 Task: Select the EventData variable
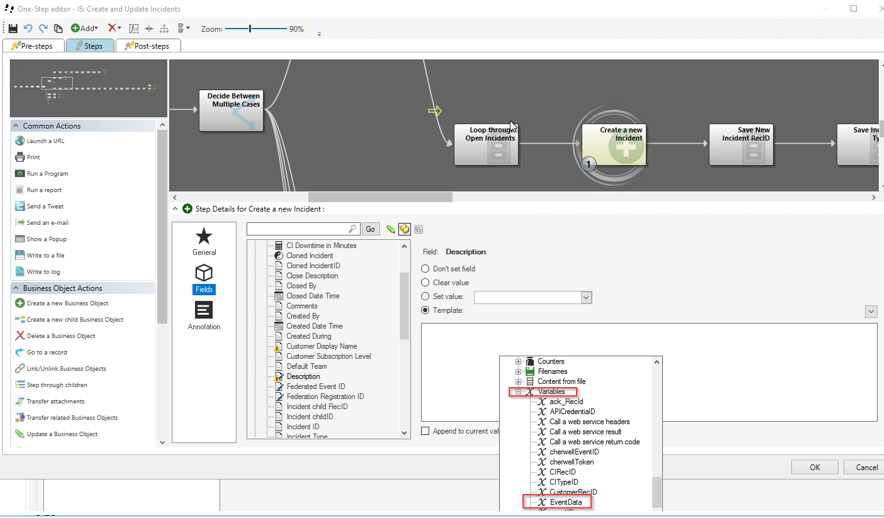coord(565,502)
